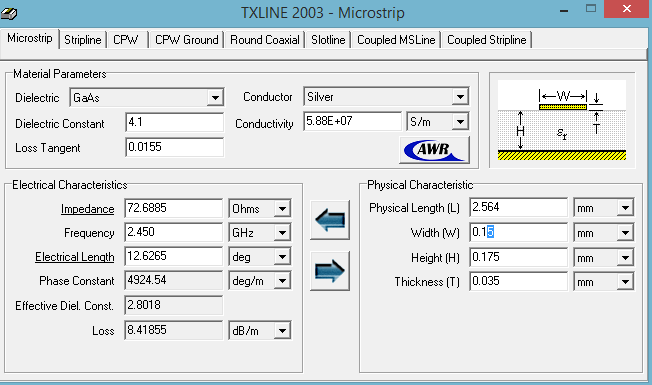Click the Height (H) field 0.175
The image size is (652, 385).
(x=519, y=257)
